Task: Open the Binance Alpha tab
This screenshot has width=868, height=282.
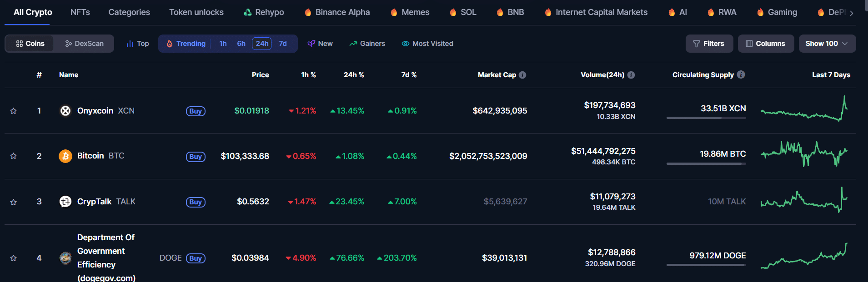Action: coord(337,12)
